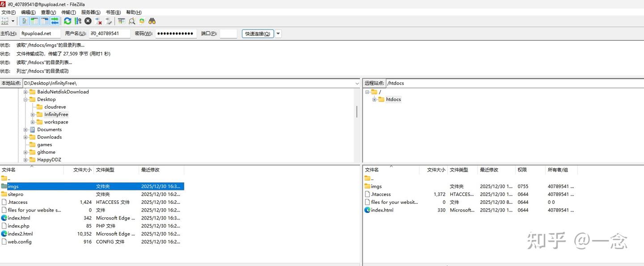Disconnect from the current server

(x=98, y=21)
